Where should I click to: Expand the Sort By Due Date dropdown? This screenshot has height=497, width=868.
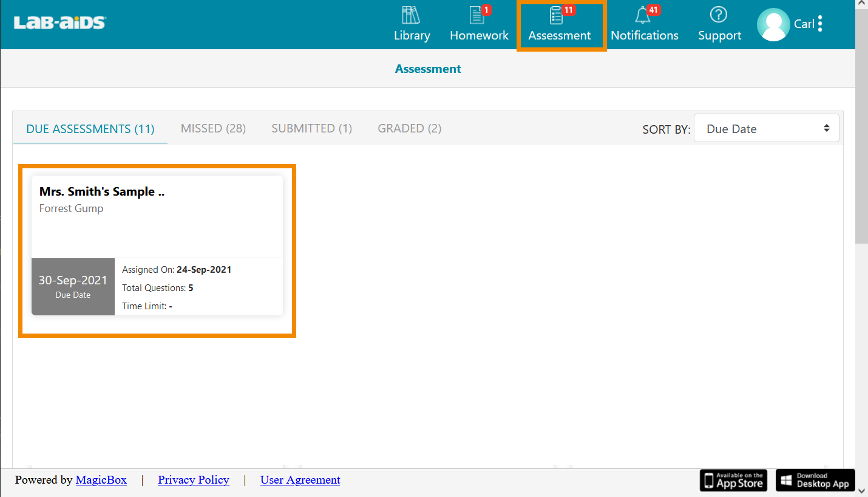coord(766,129)
